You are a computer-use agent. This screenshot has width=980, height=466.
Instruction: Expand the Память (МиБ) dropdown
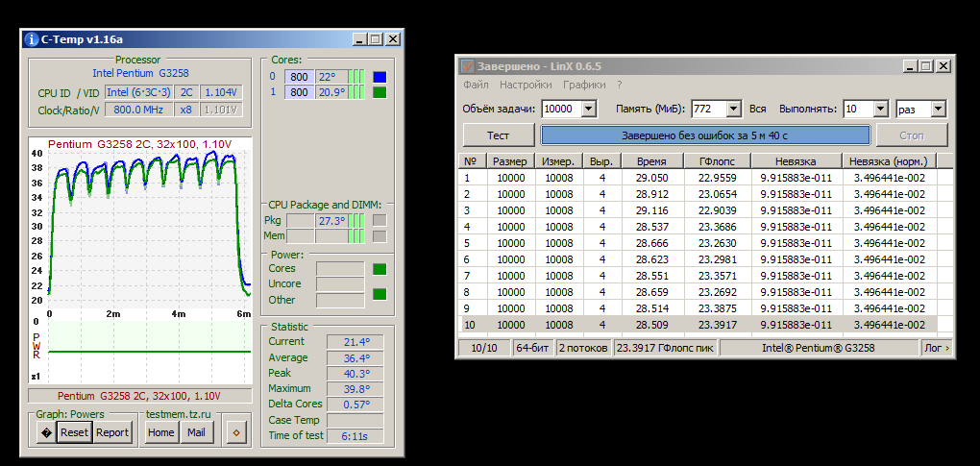pyautogui.click(x=734, y=109)
